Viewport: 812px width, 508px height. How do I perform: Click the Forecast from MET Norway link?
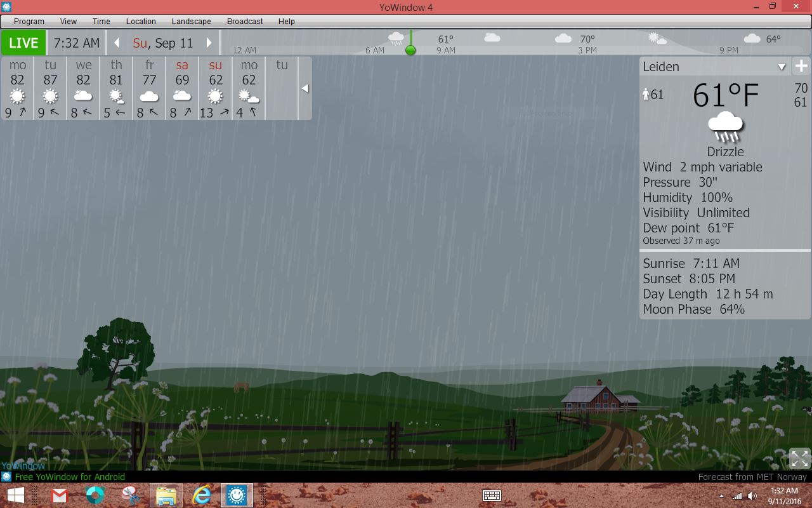point(752,477)
